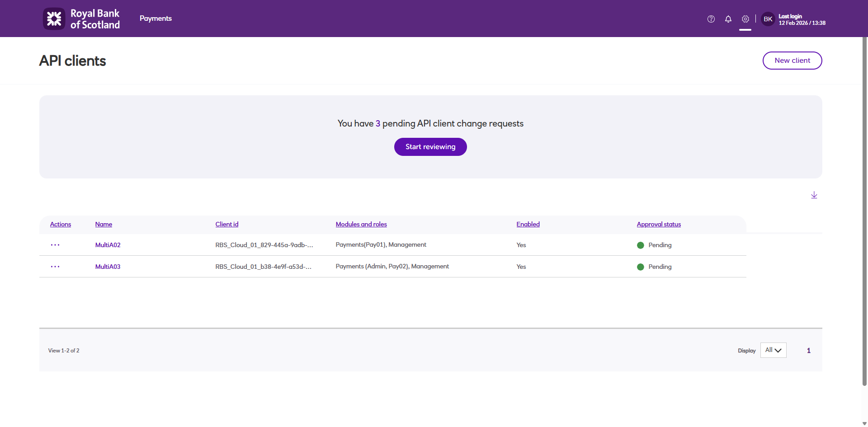Click the vertical page scrollbar
This screenshot has height=427, width=868.
(x=864, y=211)
